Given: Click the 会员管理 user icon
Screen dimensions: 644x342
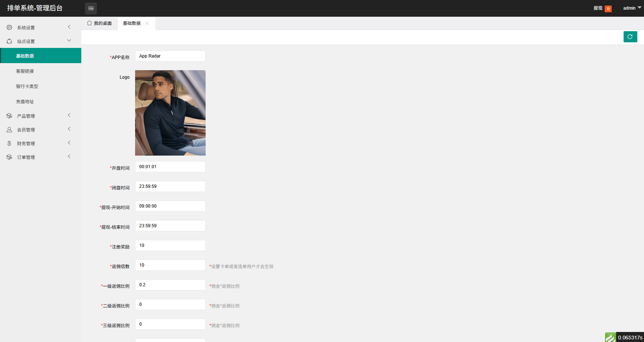Looking at the screenshot, I should [9, 130].
